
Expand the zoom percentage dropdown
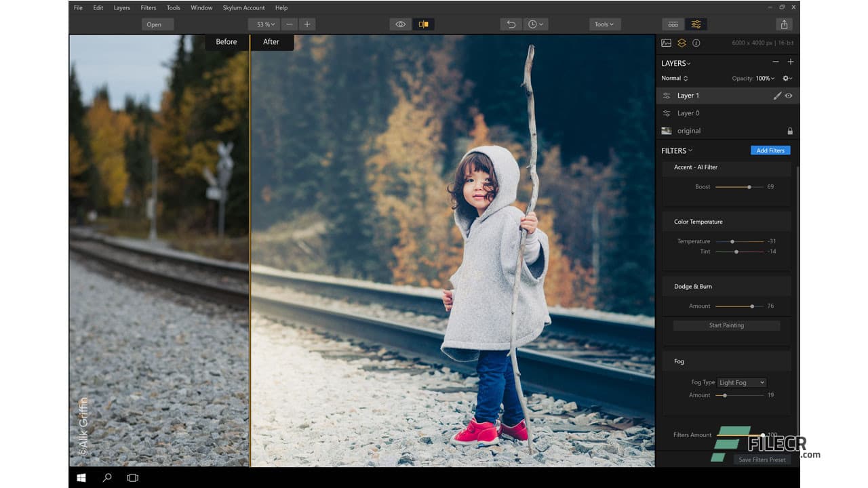point(264,24)
